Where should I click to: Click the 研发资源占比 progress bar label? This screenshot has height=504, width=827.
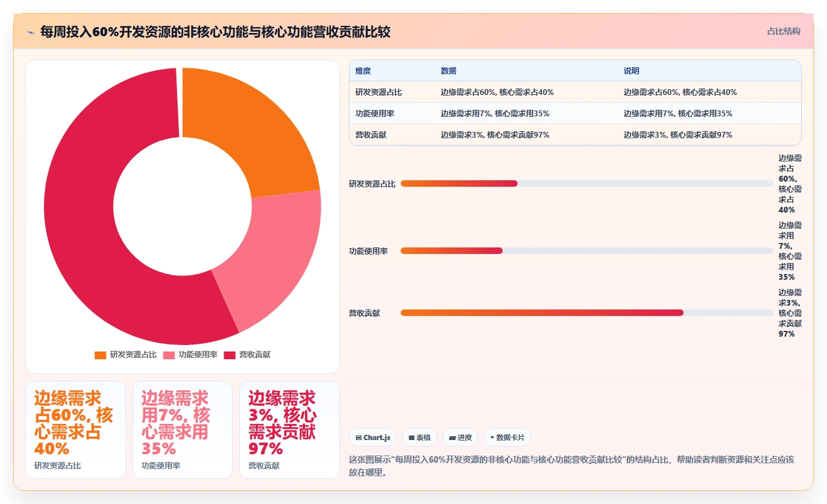click(372, 184)
